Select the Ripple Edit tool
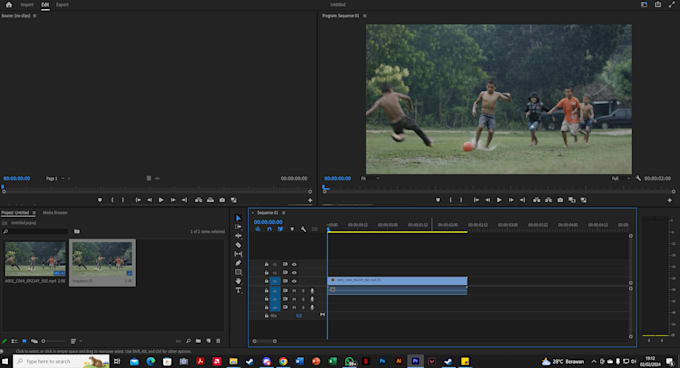Screen dimensions: 680x368 point(238,236)
